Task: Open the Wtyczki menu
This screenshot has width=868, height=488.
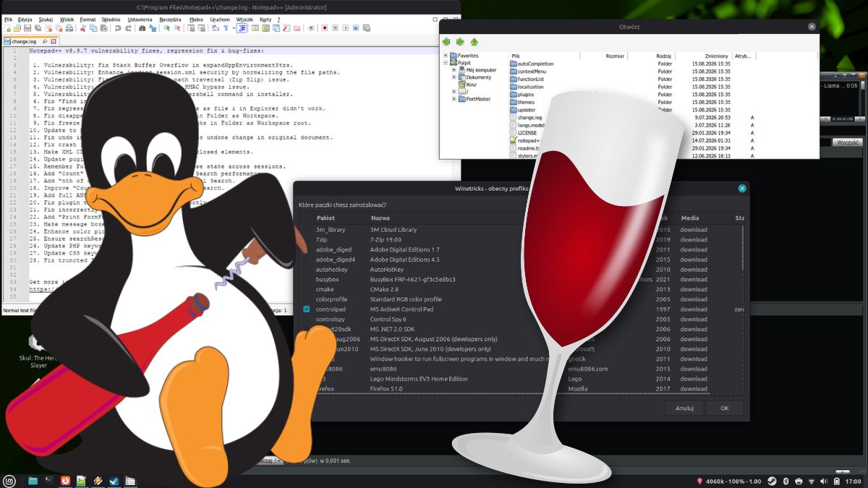Action: point(244,20)
